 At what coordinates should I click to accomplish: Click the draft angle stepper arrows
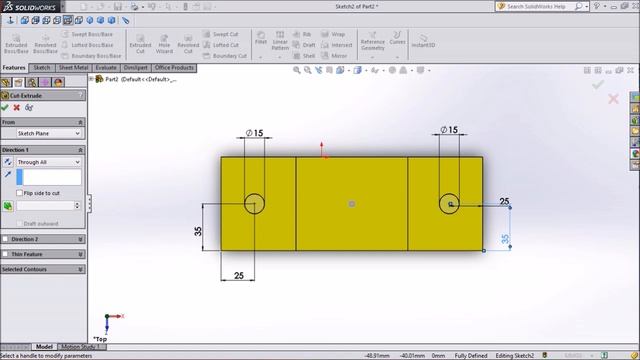[77, 206]
